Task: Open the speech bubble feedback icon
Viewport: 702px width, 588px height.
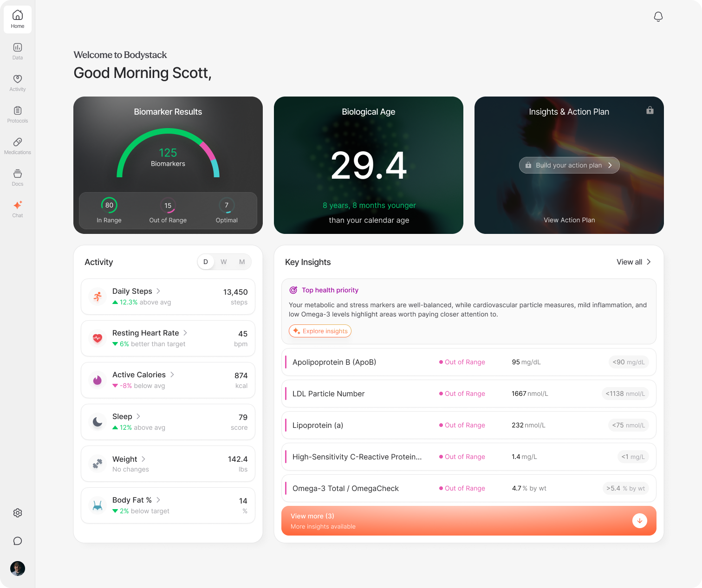Action: (18, 541)
